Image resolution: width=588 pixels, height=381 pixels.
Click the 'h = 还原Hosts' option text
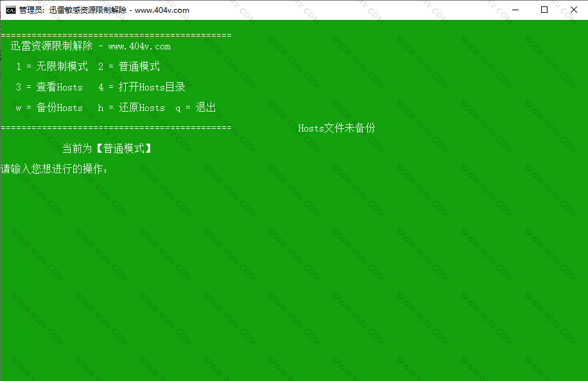132,108
